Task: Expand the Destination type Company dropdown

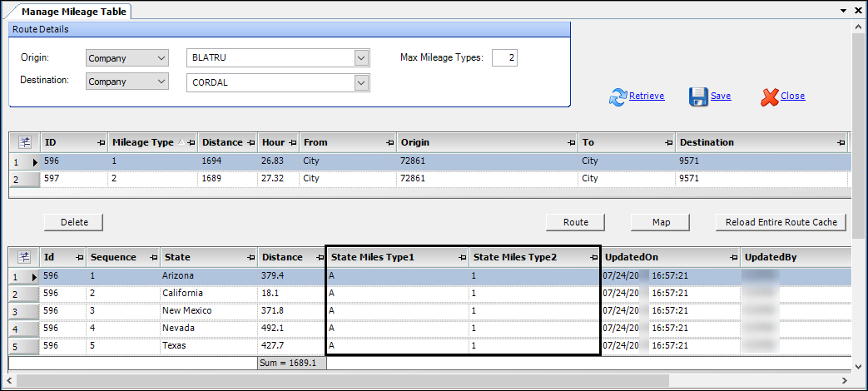Action: coord(161,82)
